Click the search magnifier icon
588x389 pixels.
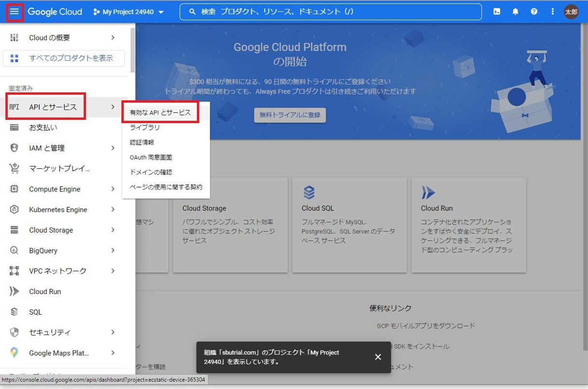click(193, 12)
